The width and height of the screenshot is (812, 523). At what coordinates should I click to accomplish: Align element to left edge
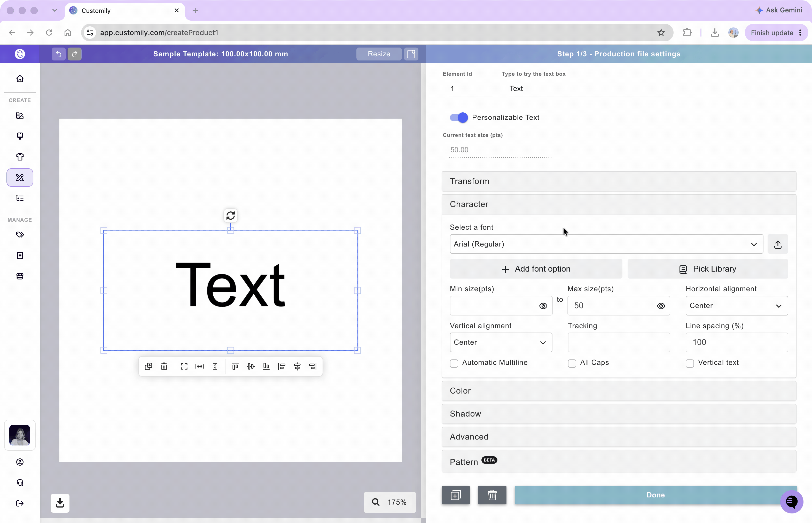pyautogui.click(x=282, y=366)
